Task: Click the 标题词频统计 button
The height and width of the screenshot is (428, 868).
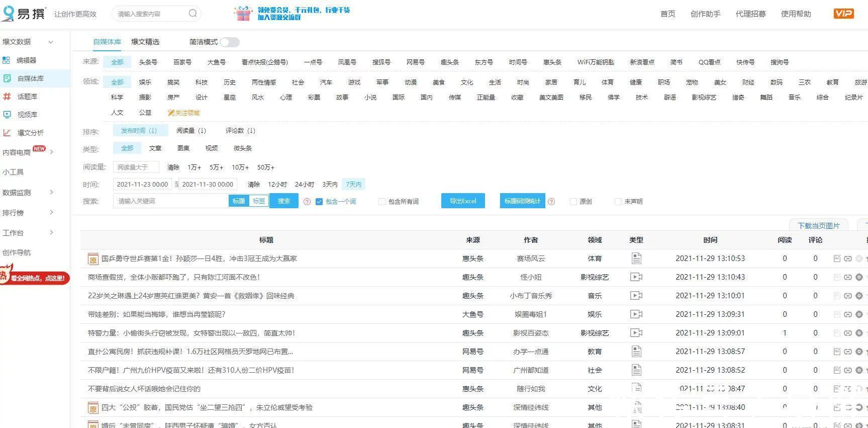Action: pos(522,201)
